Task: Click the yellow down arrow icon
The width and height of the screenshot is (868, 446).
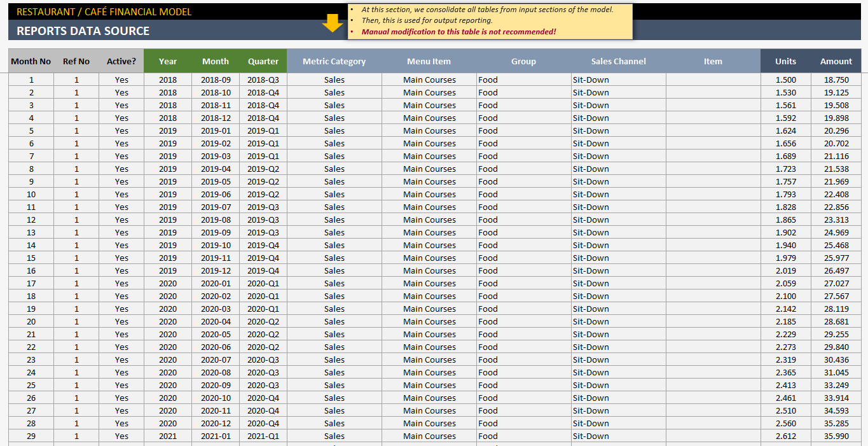Action: [x=332, y=24]
